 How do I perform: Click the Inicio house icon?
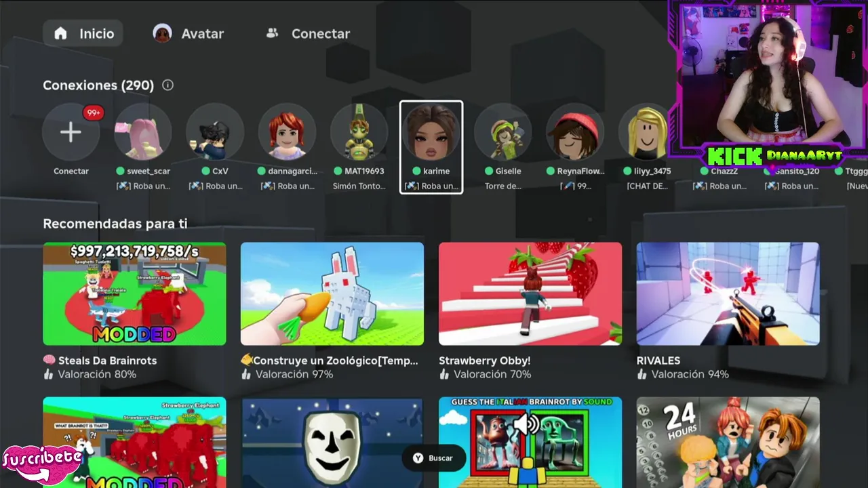click(61, 33)
